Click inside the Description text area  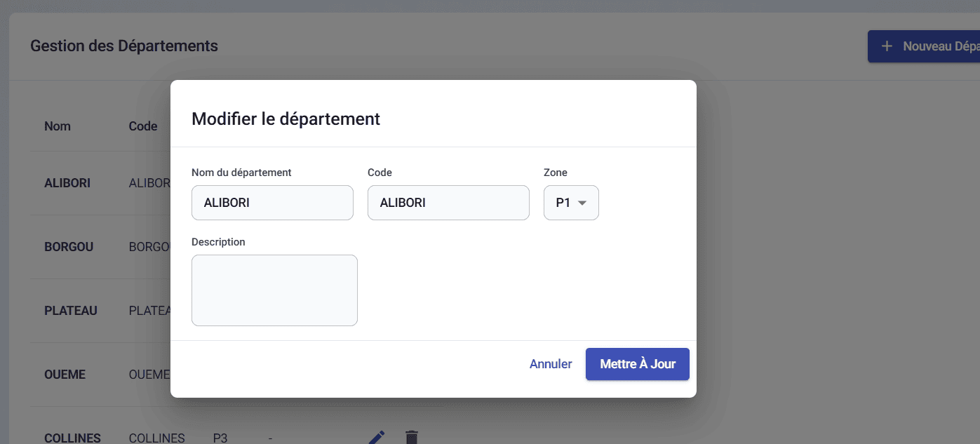click(274, 290)
